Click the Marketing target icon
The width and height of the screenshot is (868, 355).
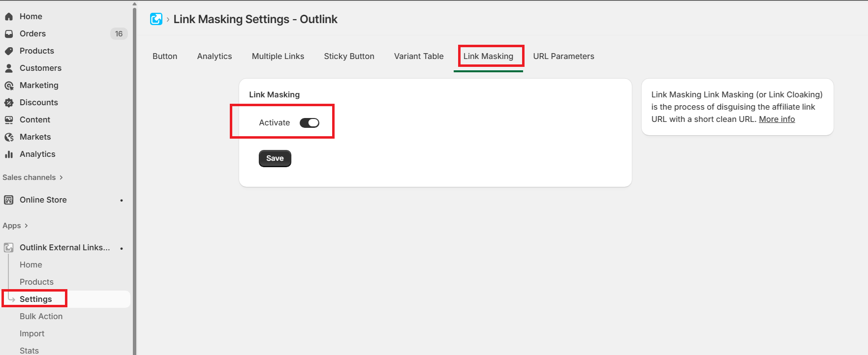point(9,85)
